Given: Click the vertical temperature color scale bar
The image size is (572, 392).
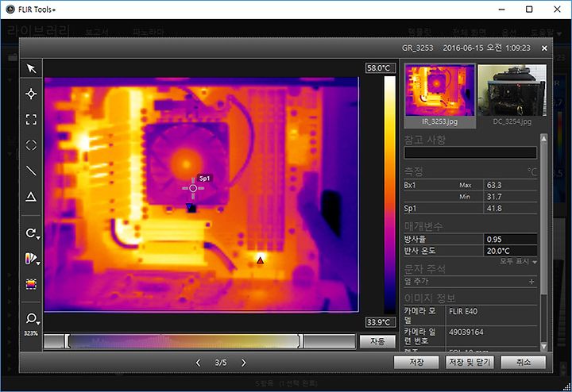Looking at the screenshot, I should click(x=389, y=195).
